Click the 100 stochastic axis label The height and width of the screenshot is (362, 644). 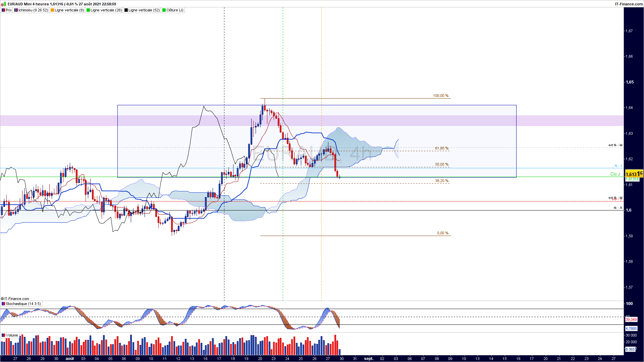629,304
